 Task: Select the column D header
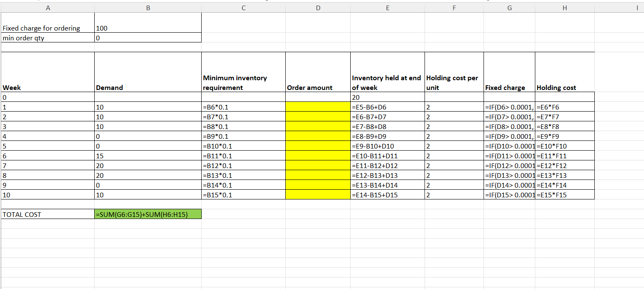[x=318, y=7]
